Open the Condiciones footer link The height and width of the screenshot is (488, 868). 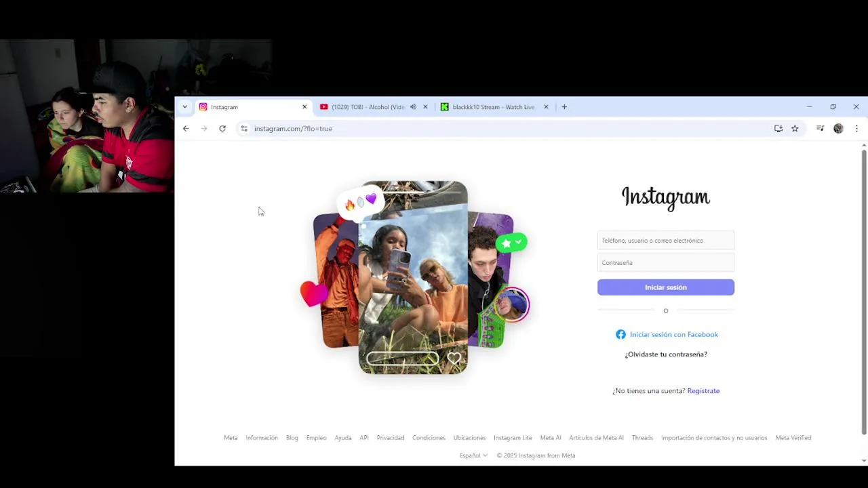click(429, 438)
